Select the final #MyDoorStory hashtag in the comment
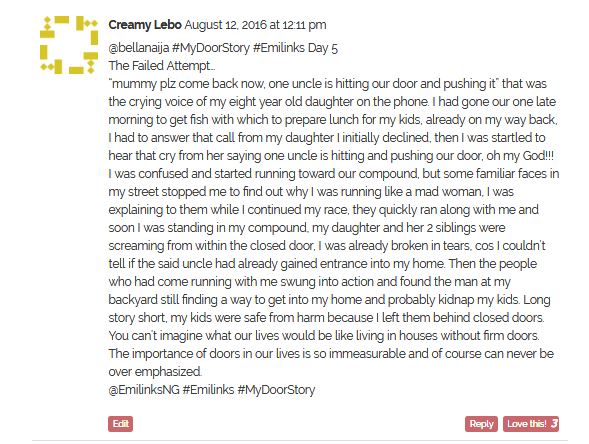The height and width of the screenshot is (444, 589). [x=276, y=390]
